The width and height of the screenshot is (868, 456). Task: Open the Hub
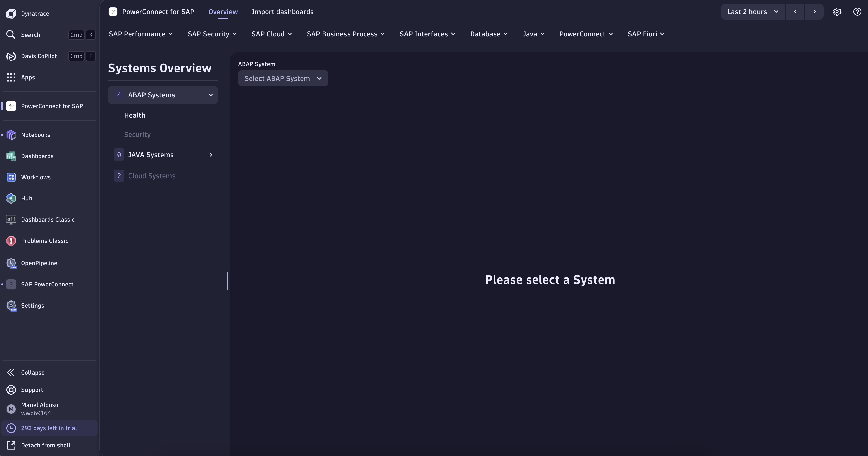pyautogui.click(x=26, y=198)
